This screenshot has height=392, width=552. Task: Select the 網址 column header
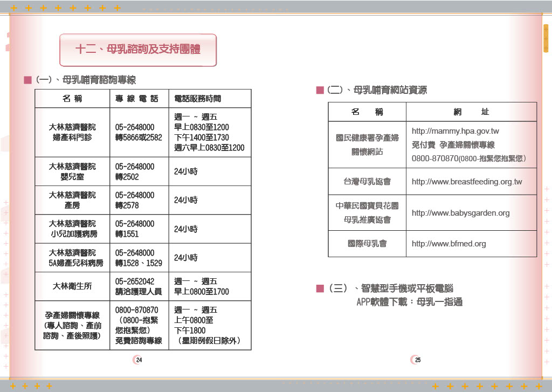pos(471,112)
